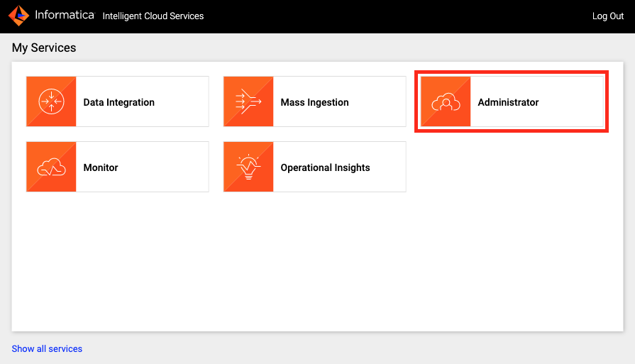Click the Intelligent Cloud Services title
The height and width of the screenshot is (364, 635).
(153, 16)
